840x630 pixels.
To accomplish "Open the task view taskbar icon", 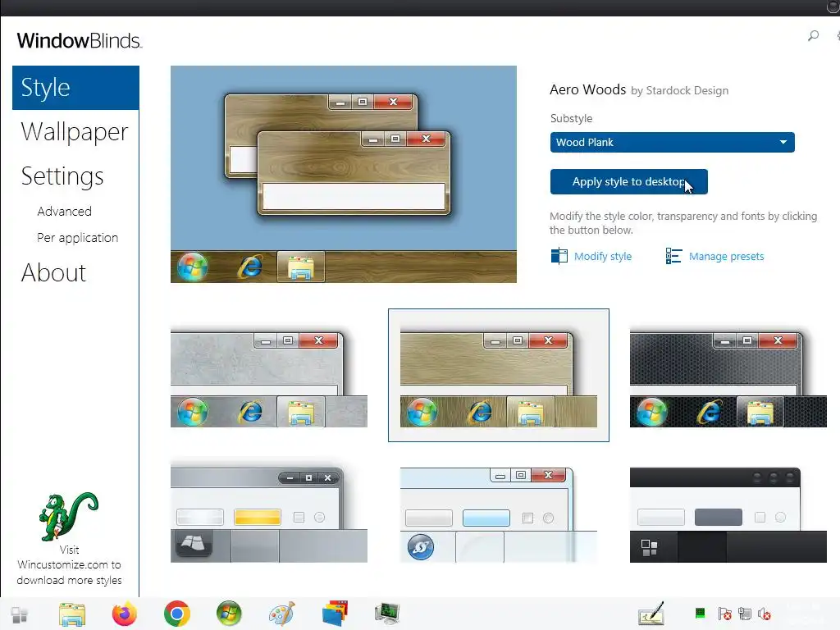I will [x=20, y=614].
